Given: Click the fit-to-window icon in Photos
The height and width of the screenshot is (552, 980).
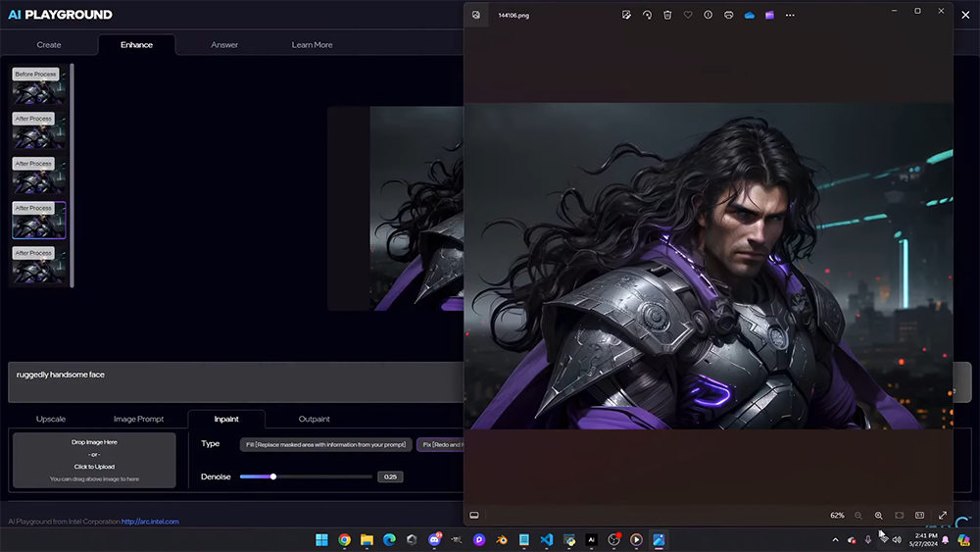Looking at the screenshot, I should 900,515.
